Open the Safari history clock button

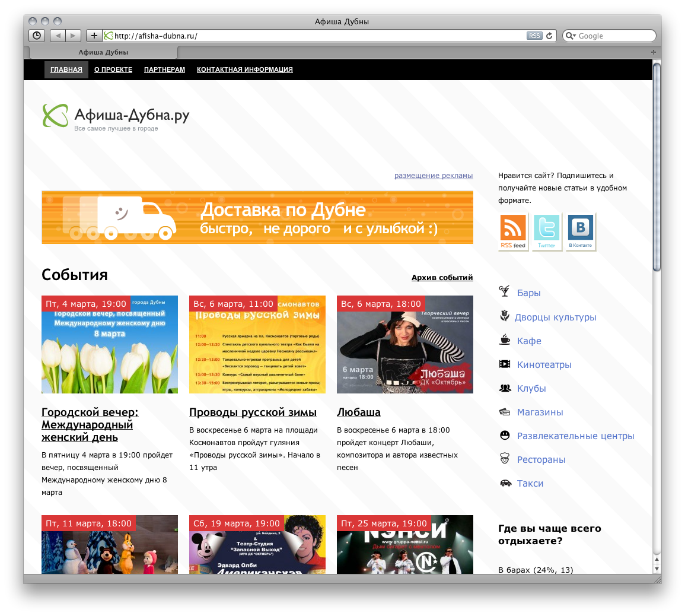tap(37, 36)
